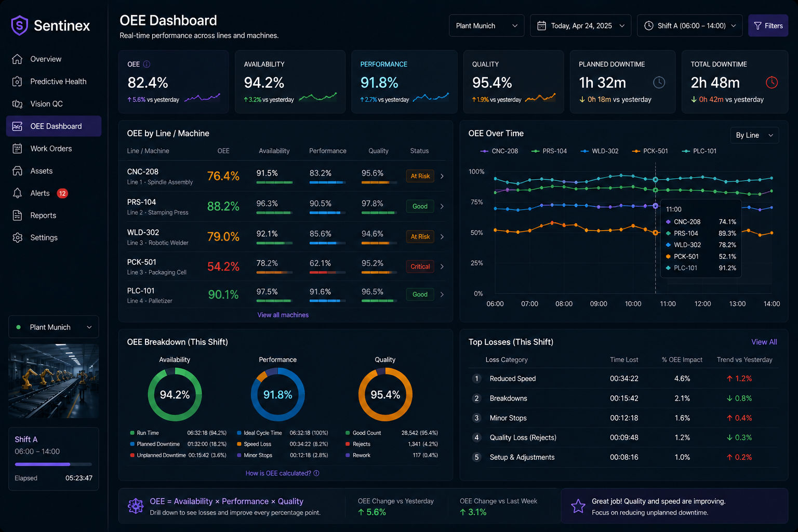
Task: Toggle the CNC-208 series in chart legend
Action: 499,151
